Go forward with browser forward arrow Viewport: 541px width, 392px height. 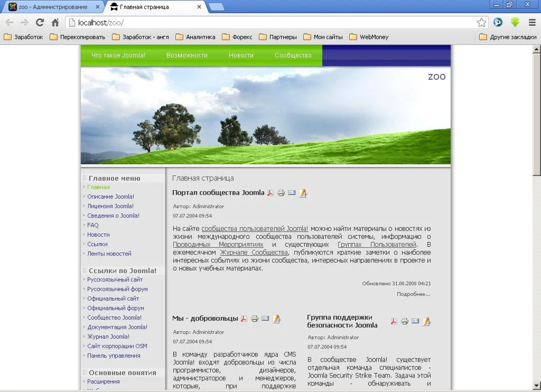(24, 22)
